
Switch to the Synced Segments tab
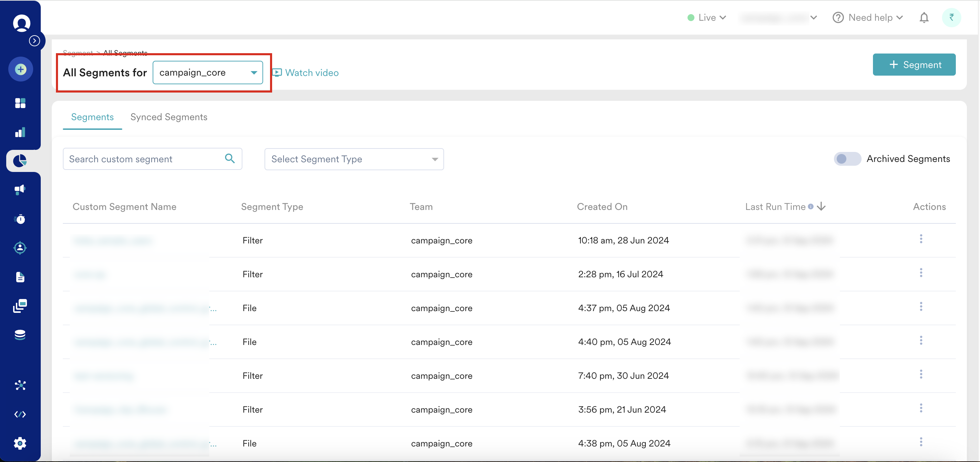169,117
